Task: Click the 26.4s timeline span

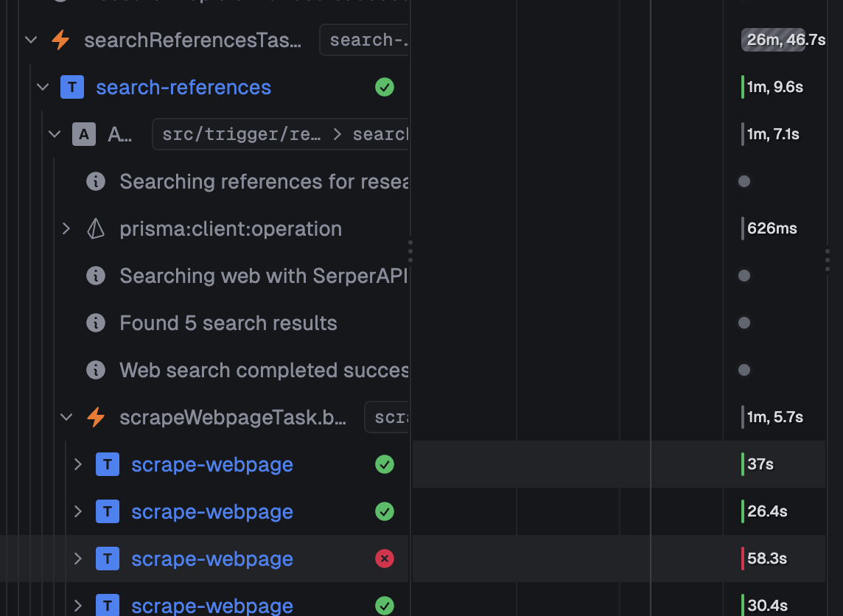Action: [743, 511]
